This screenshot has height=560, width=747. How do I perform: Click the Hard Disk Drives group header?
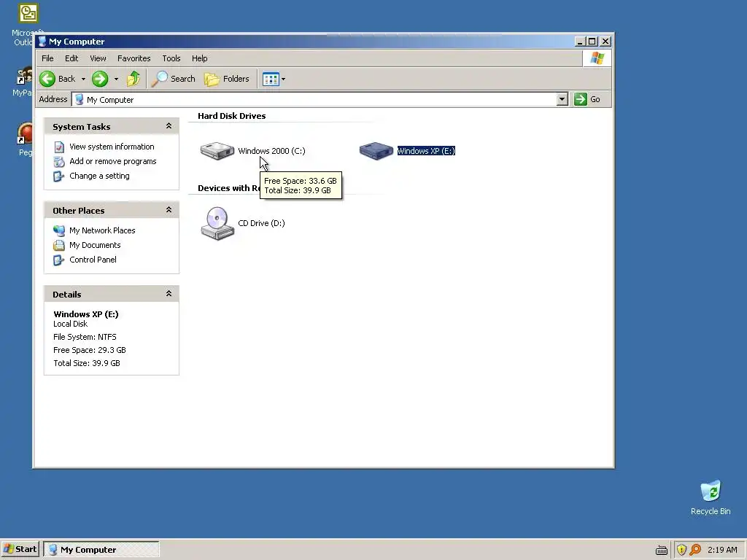tap(231, 116)
